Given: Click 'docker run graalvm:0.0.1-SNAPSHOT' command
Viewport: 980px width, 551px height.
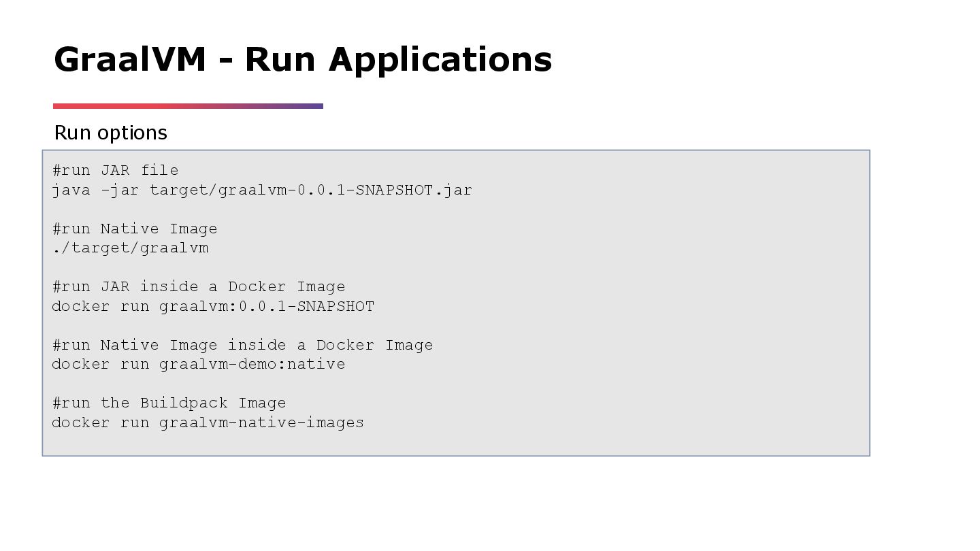Looking at the screenshot, I should (213, 306).
